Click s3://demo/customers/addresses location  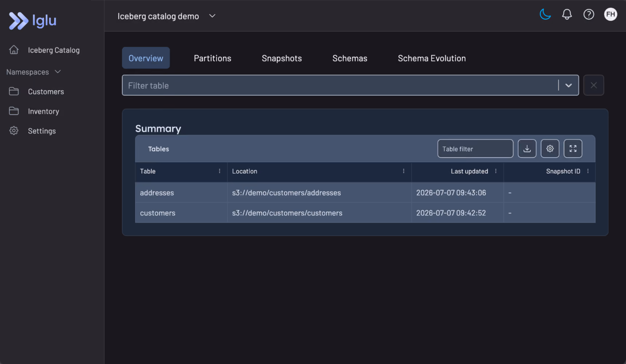click(x=286, y=193)
